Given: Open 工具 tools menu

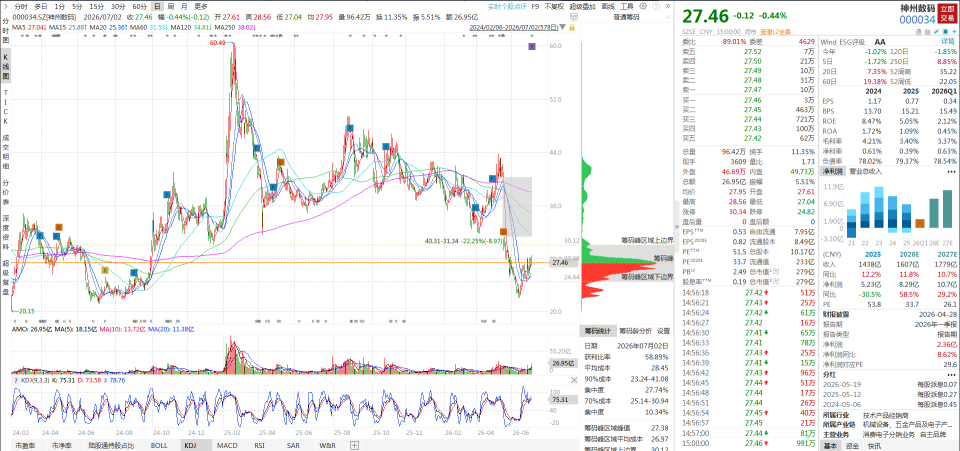Looking at the screenshot, I should click(627, 6).
